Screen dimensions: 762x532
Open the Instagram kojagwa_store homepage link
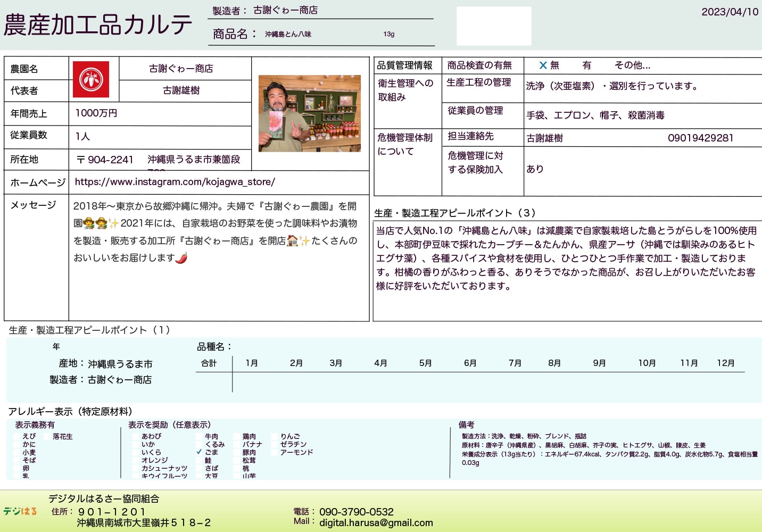click(175, 182)
